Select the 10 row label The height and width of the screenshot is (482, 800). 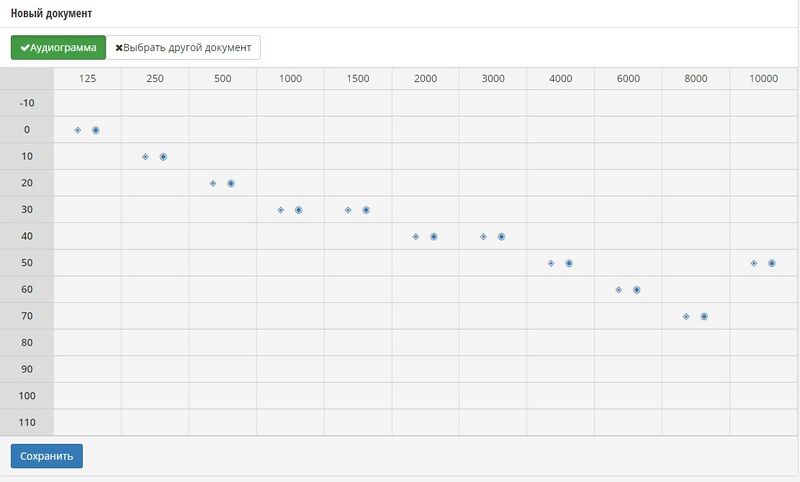coord(27,156)
